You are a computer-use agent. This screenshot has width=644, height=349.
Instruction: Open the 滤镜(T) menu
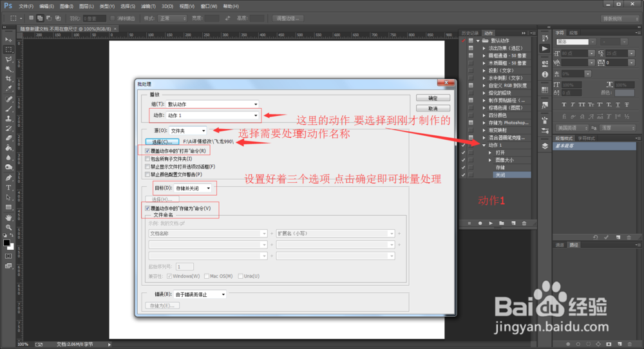point(148,6)
